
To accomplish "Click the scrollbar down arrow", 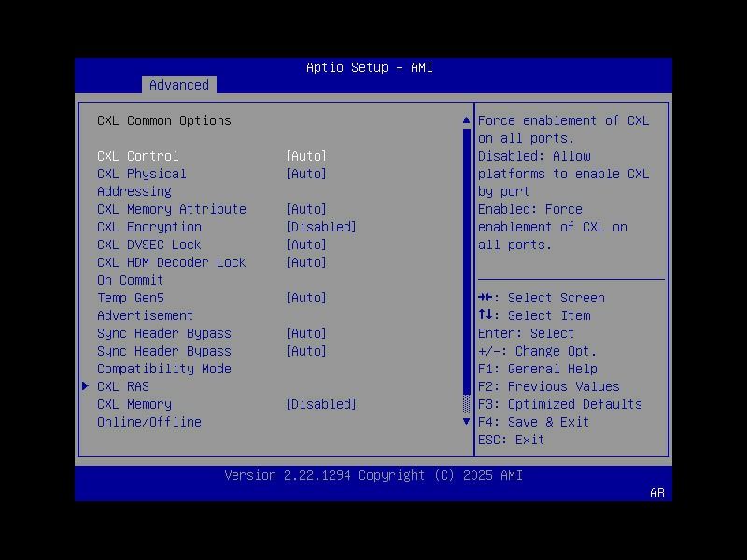I will tap(466, 422).
